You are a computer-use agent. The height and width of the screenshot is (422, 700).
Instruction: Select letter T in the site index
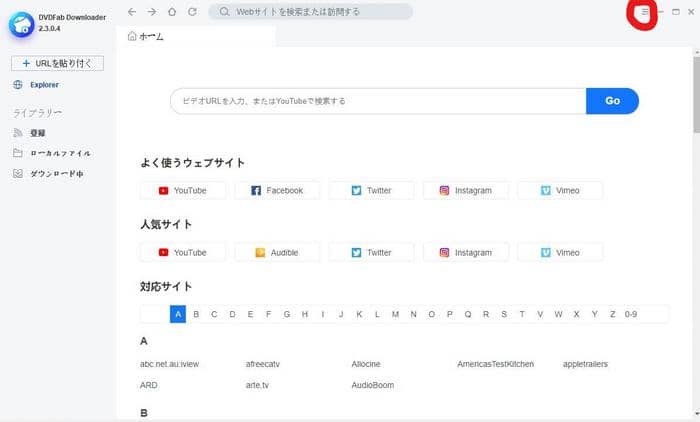[522, 314]
